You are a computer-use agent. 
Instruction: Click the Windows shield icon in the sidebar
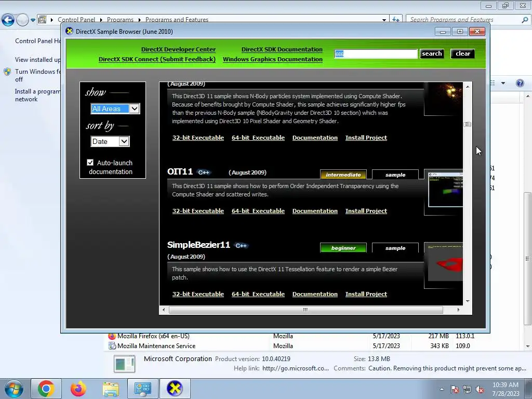tap(7, 72)
